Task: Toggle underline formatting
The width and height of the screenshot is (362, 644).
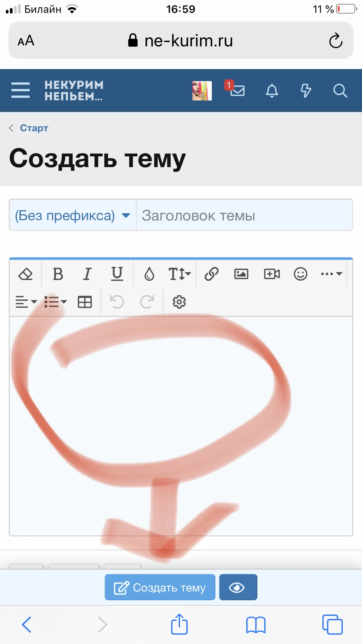Action: [117, 274]
